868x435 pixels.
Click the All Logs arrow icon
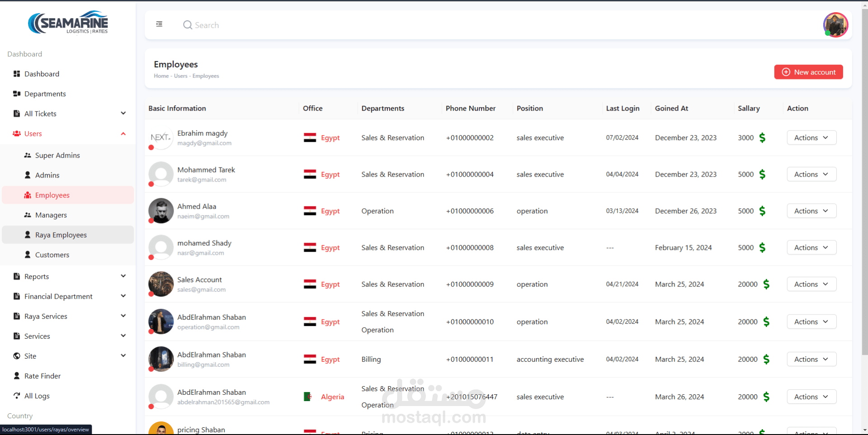[x=17, y=395]
